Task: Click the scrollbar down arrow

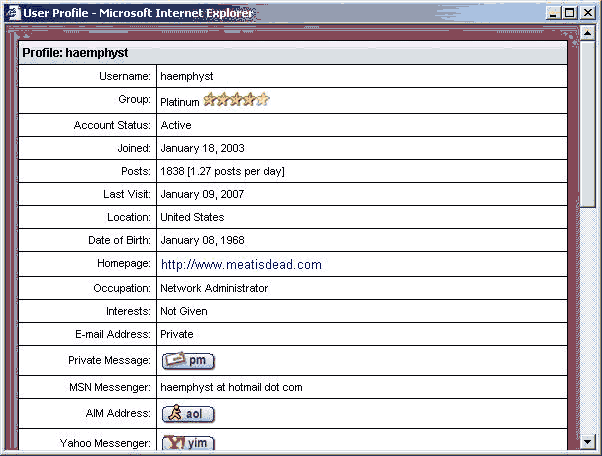Action: pyautogui.click(x=587, y=441)
